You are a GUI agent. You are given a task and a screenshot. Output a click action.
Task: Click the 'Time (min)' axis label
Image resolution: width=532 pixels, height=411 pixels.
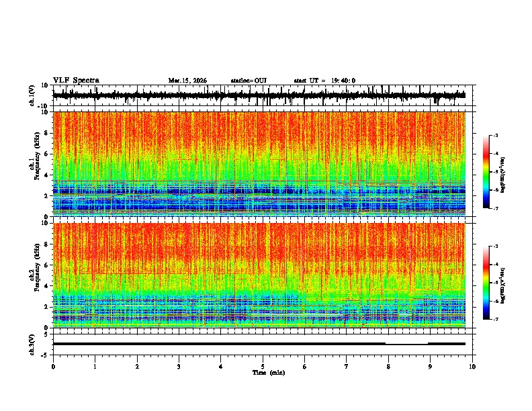[x=269, y=373]
